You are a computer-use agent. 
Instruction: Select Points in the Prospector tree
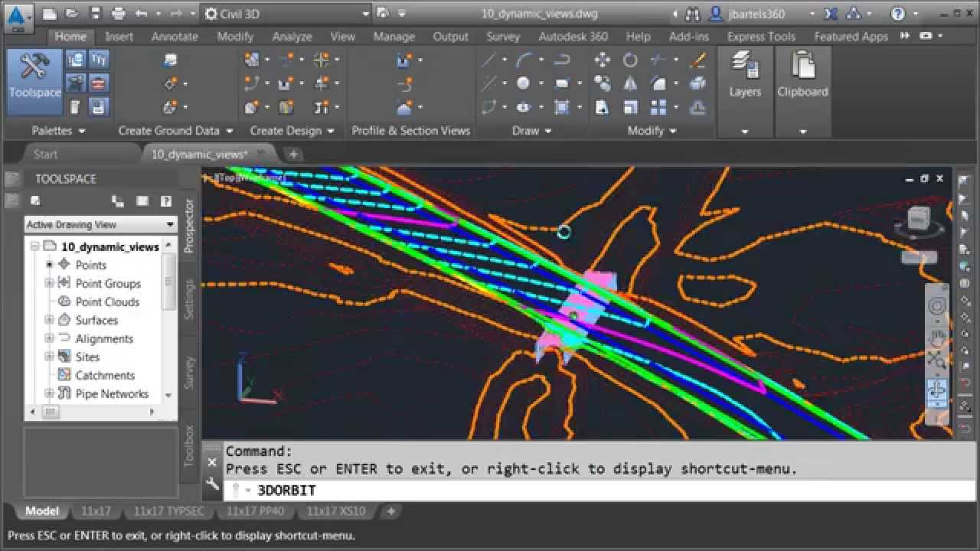tap(90, 265)
